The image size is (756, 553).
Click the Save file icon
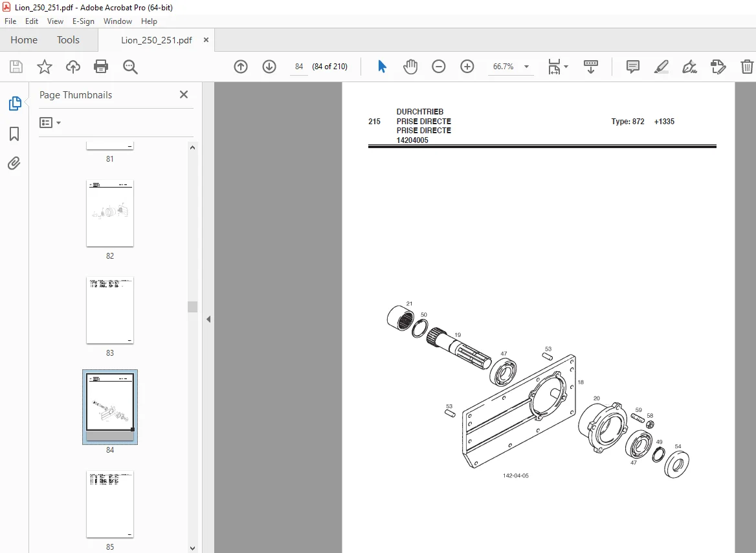click(16, 67)
